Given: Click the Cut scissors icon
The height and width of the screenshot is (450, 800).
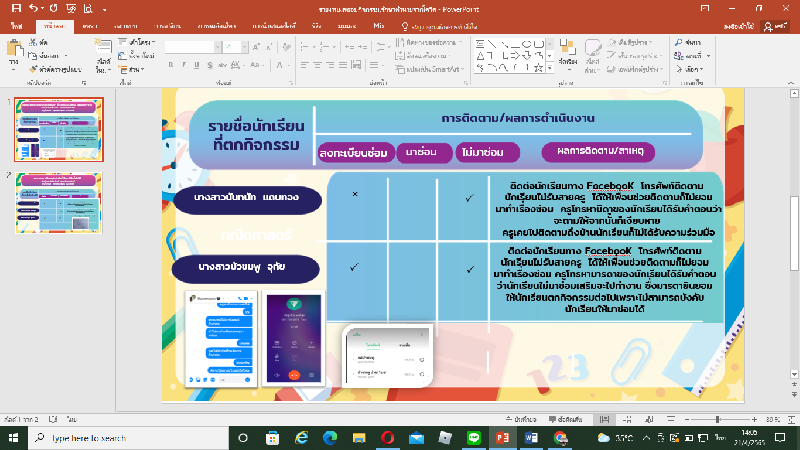Looking at the screenshot, I should (37, 43).
